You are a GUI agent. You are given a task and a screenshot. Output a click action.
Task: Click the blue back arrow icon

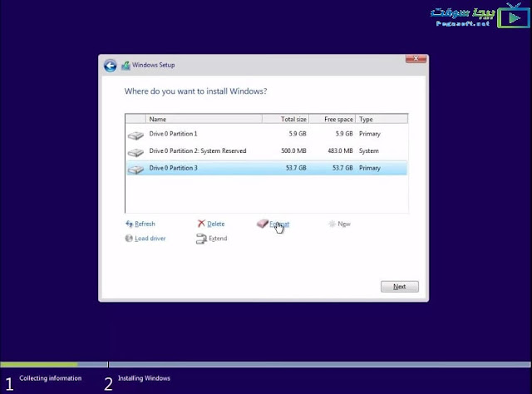[110, 66]
